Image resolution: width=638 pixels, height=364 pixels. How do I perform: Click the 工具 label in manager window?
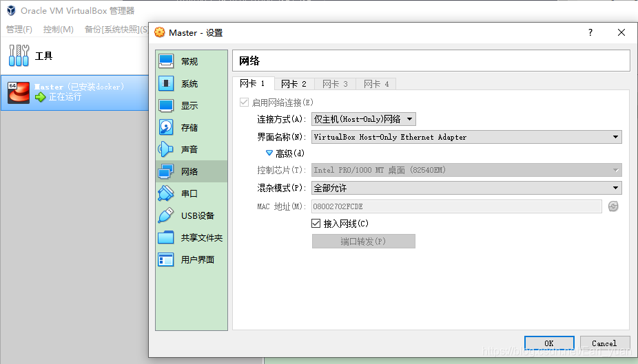pos(43,56)
